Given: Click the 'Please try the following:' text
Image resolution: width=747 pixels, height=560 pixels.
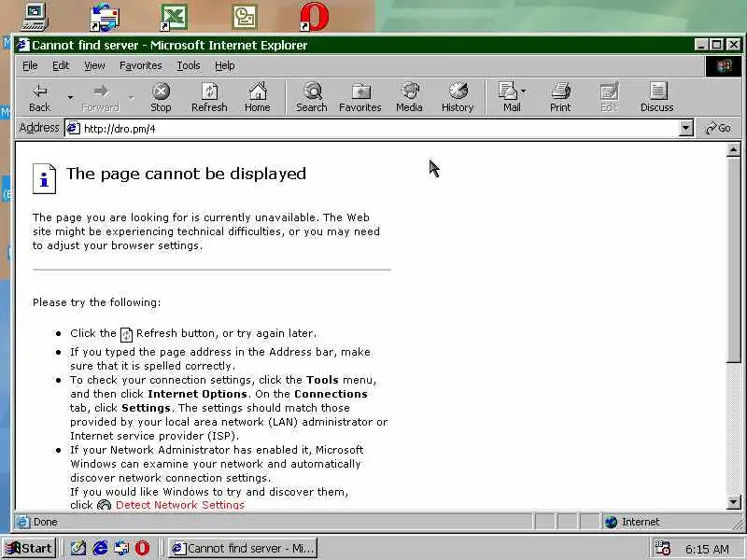Looking at the screenshot, I should pyautogui.click(x=97, y=302).
